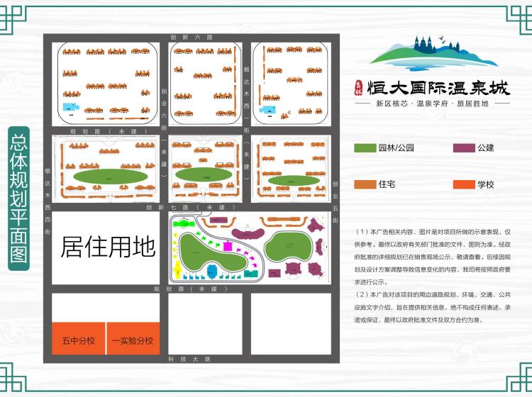Click the 创新七路（未建）road label
532x397 pixels.
[x=191, y=207]
